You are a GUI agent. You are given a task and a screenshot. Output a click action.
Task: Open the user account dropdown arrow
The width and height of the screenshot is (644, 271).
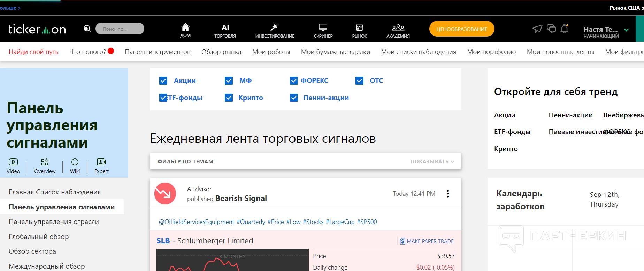click(x=626, y=30)
